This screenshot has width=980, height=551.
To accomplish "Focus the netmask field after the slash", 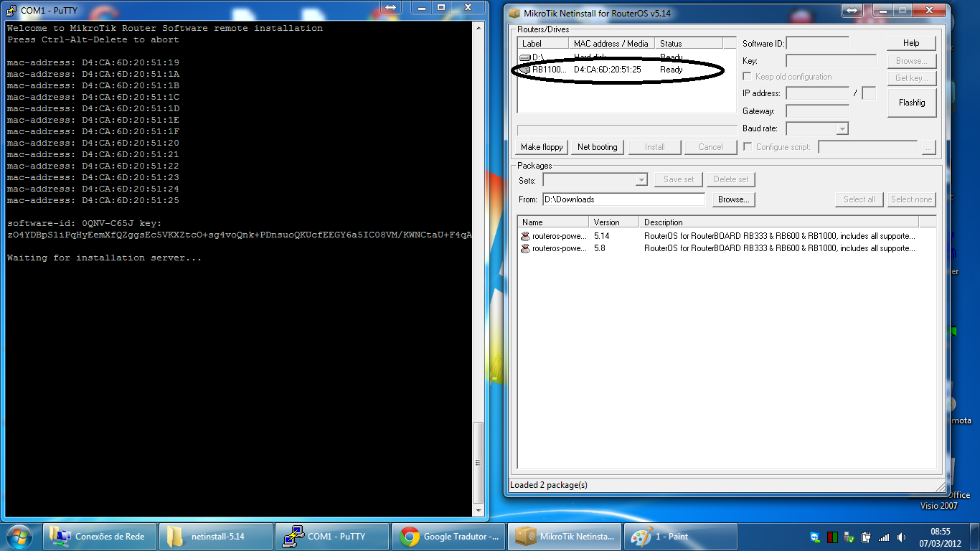I will (x=869, y=93).
